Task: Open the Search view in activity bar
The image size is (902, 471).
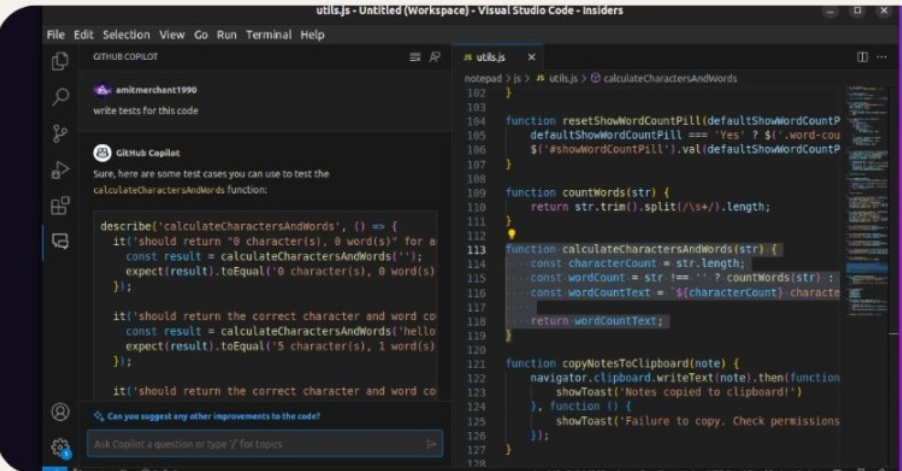Action: point(60,97)
